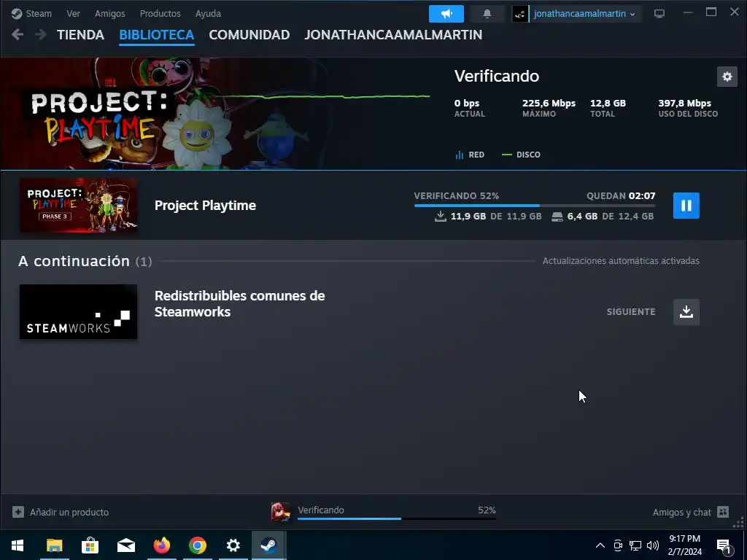
Task: Show hidden system tray icons
Action: point(600,545)
